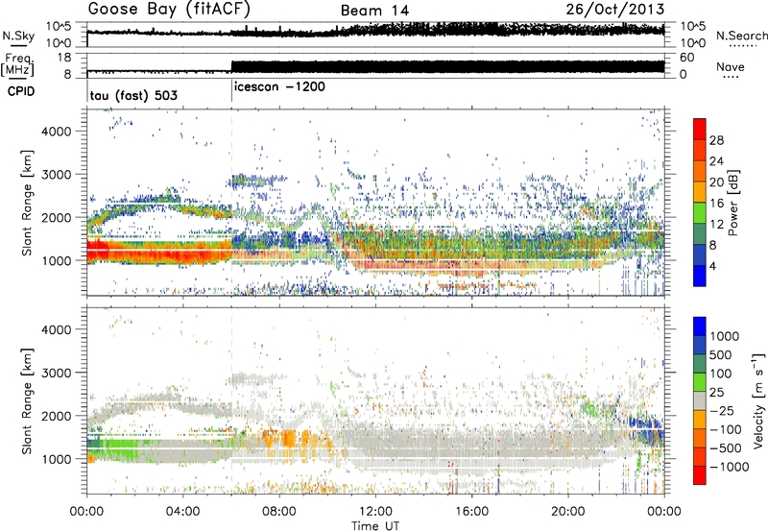Click the 'Beam 14' label
Image resolution: width=768 pixels, height=532 pixels.
pyautogui.click(x=374, y=11)
